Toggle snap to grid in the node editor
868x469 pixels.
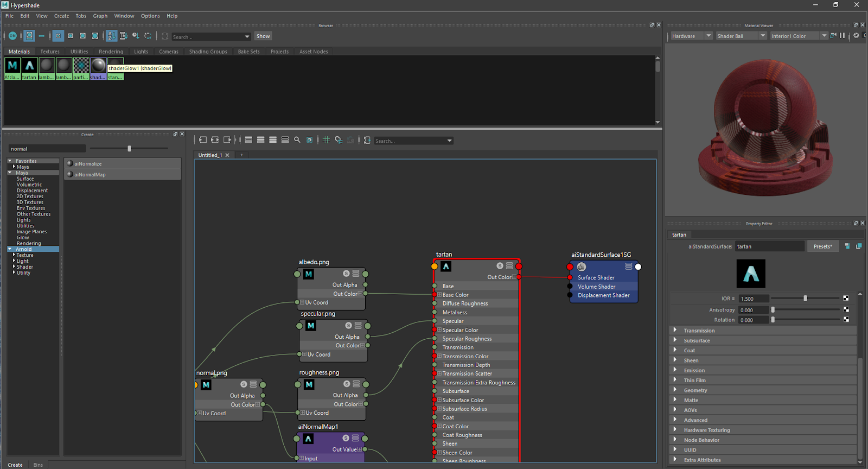339,140
